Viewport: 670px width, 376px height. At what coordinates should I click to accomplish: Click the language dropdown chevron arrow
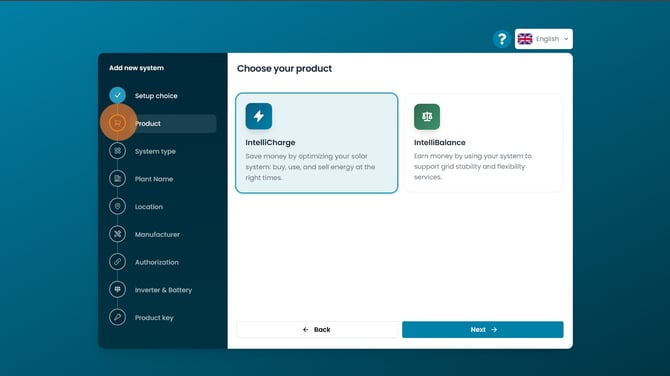point(566,39)
